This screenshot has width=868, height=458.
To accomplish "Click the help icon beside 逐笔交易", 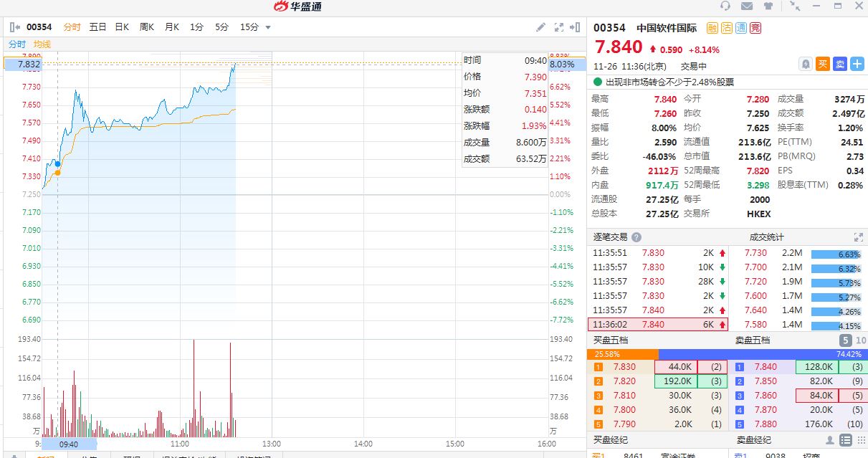I will [636, 237].
